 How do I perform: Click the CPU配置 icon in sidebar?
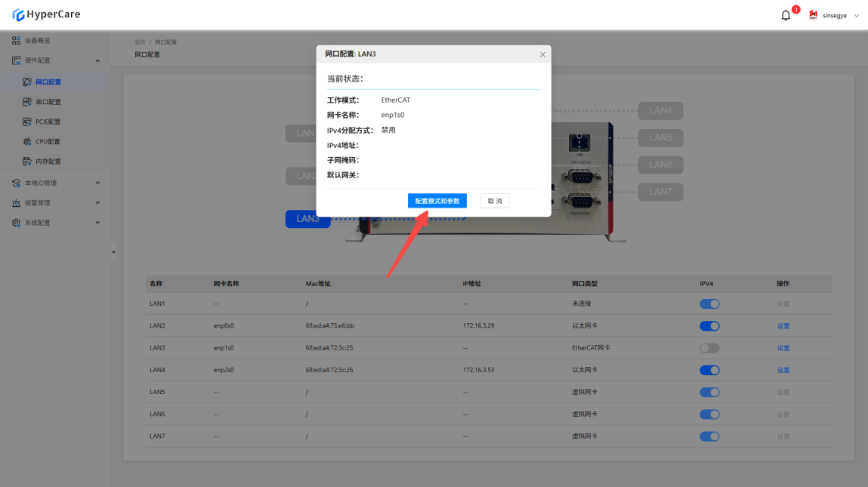click(x=27, y=142)
